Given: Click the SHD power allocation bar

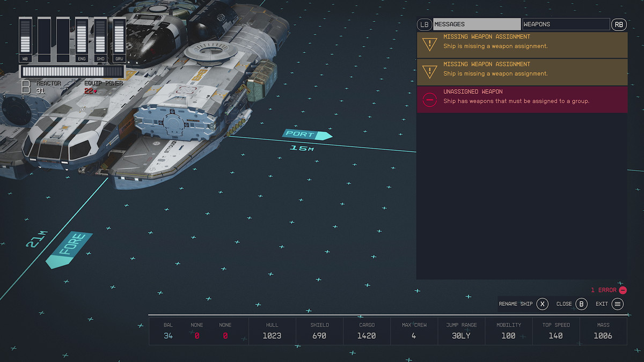Looking at the screenshot, I should click(100, 40).
